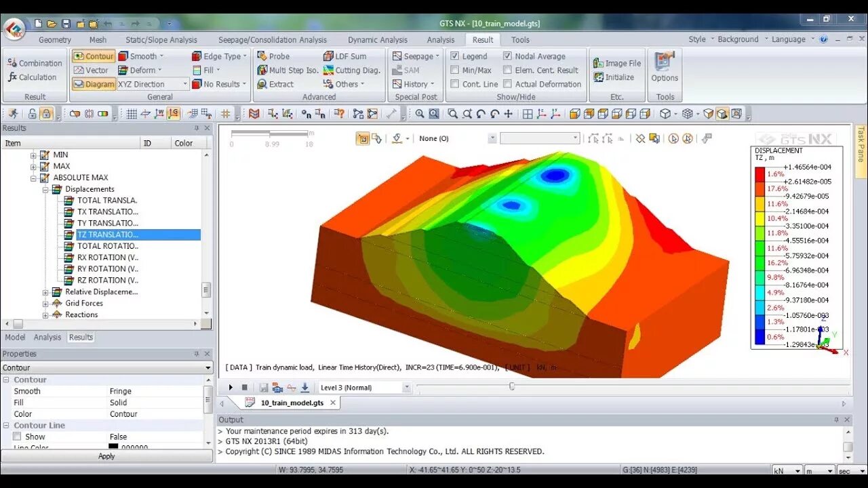The image size is (868, 488).
Task: Select the Vector result display
Action: pyautogui.click(x=91, y=70)
